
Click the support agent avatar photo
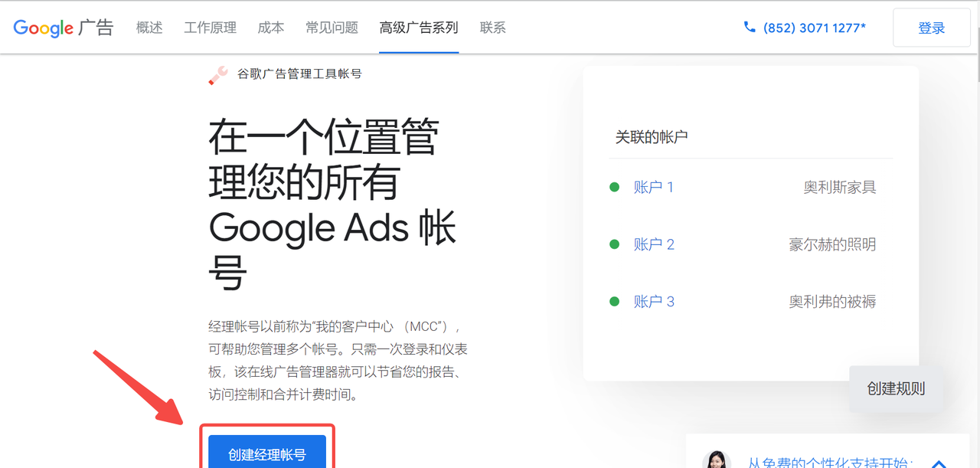coord(717,459)
